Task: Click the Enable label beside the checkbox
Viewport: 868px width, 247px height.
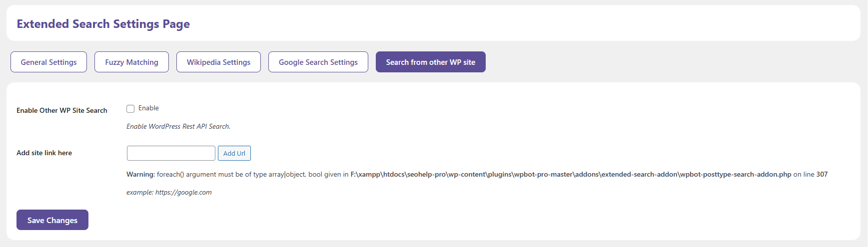Action: (x=148, y=108)
